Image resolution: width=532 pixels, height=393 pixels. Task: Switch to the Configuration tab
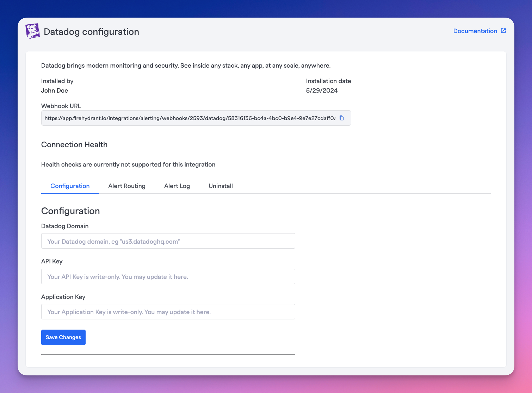coord(70,186)
